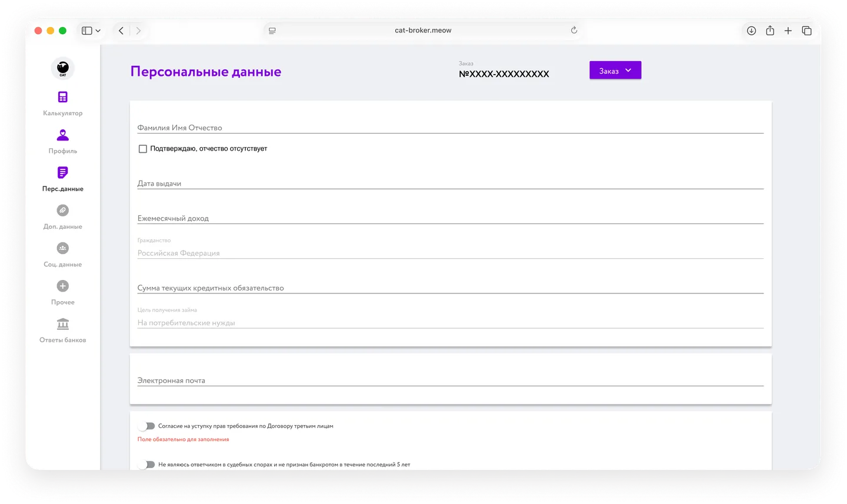This screenshot has height=504, width=847.
Task: Open the Калькулятор calculator icon
Action: (63, 97)
